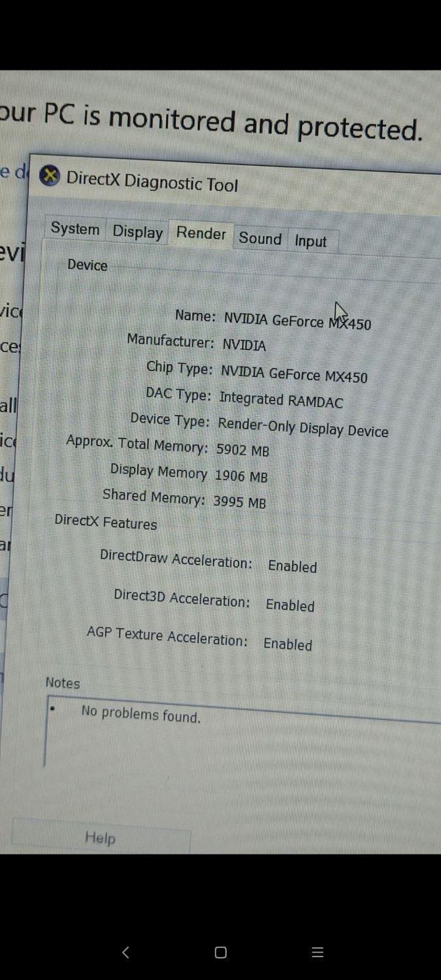Select the Render tab

point(201,234)
